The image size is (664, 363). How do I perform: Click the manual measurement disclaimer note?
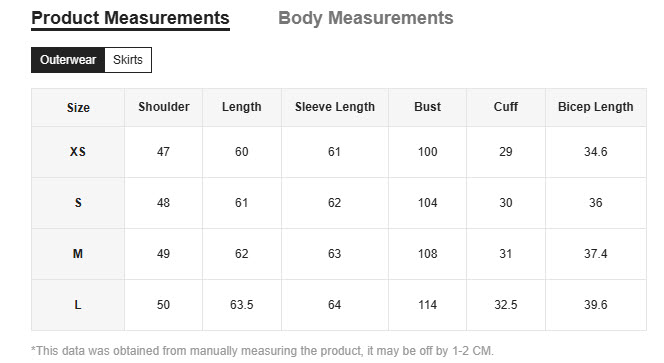tap(263, 351)
